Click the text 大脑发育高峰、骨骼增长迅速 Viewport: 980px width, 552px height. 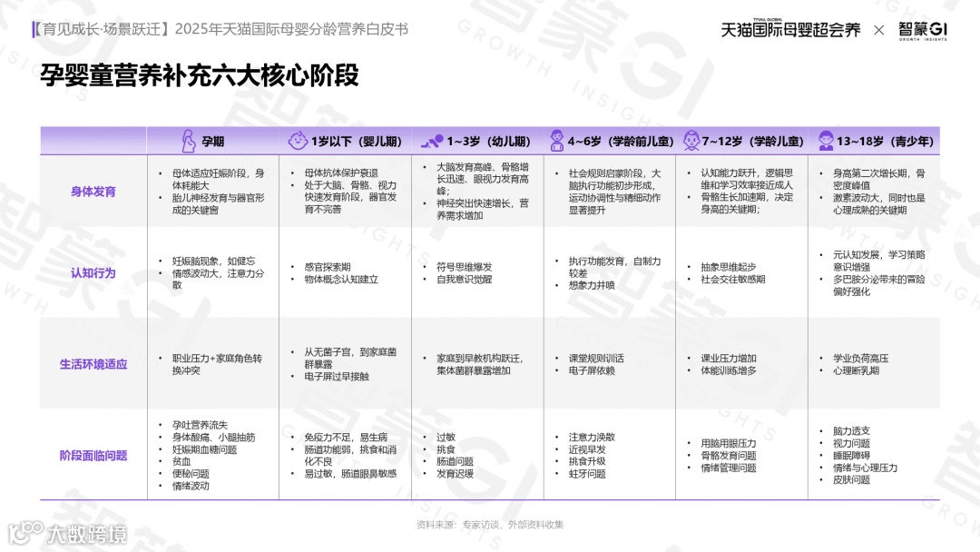pos(483,172)
